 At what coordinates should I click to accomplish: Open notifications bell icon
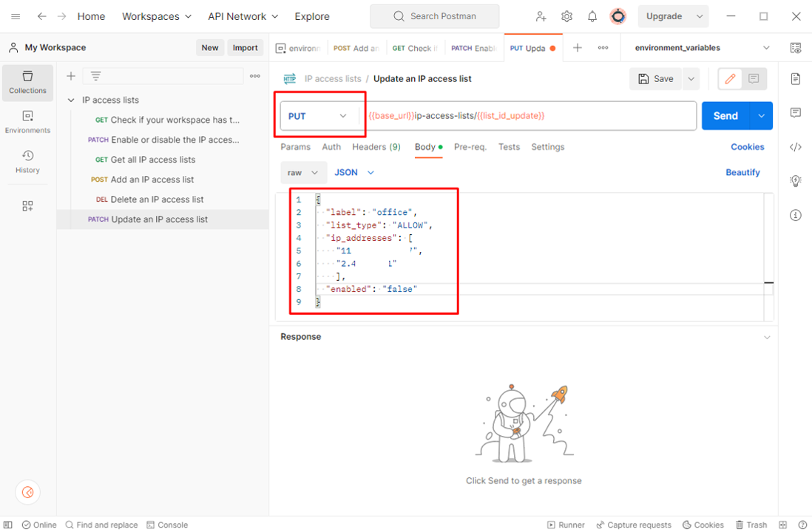click(592, 16)
